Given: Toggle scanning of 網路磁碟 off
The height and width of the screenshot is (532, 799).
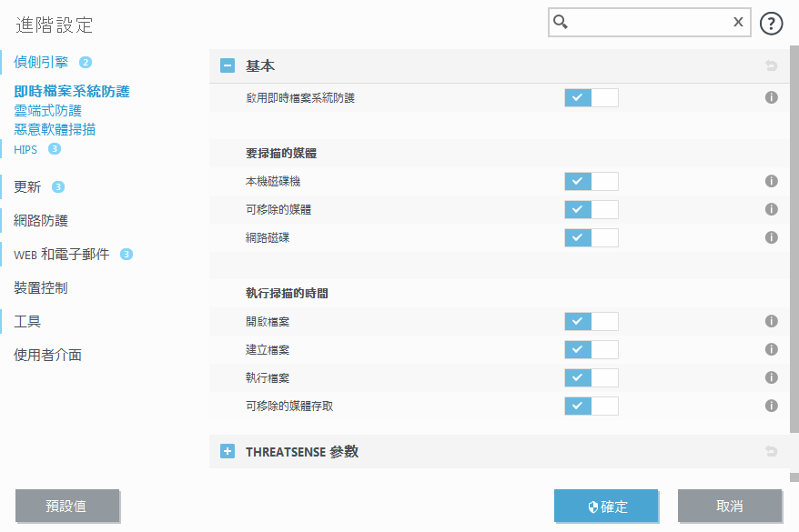Looking at the screenshot, I should click(x=591, y=237).
